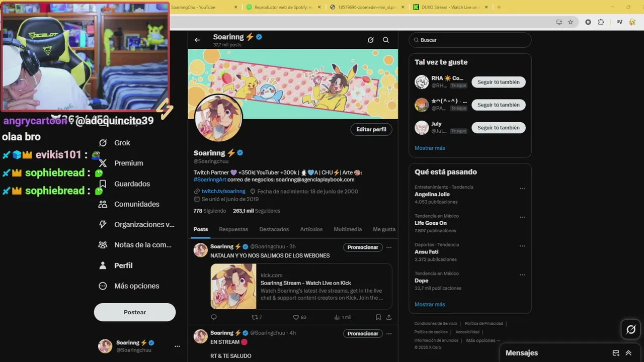Expand footer Más opciones link
Screen dimensions: 644x362
click(x=483, y=340)
